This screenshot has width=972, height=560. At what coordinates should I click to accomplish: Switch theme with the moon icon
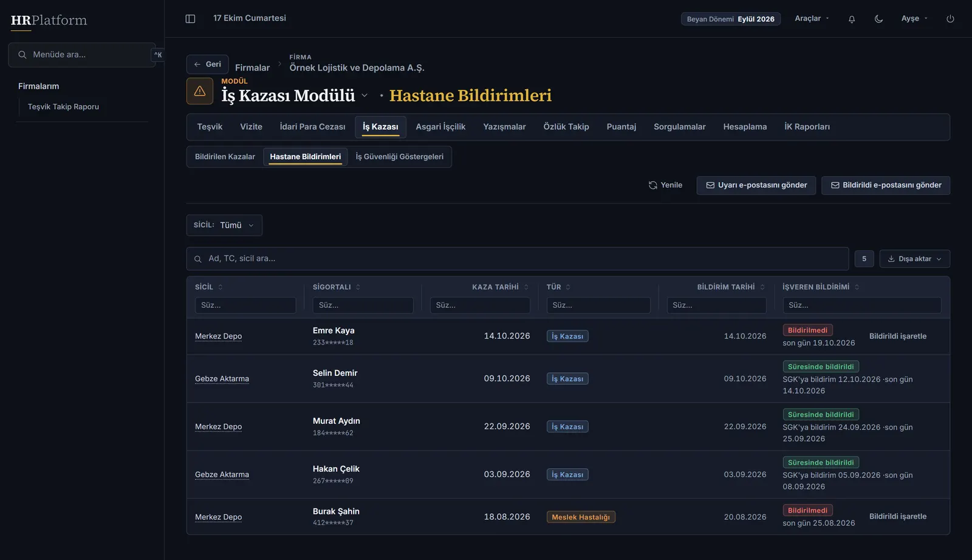pyautogui.click(x=878, y=19)
